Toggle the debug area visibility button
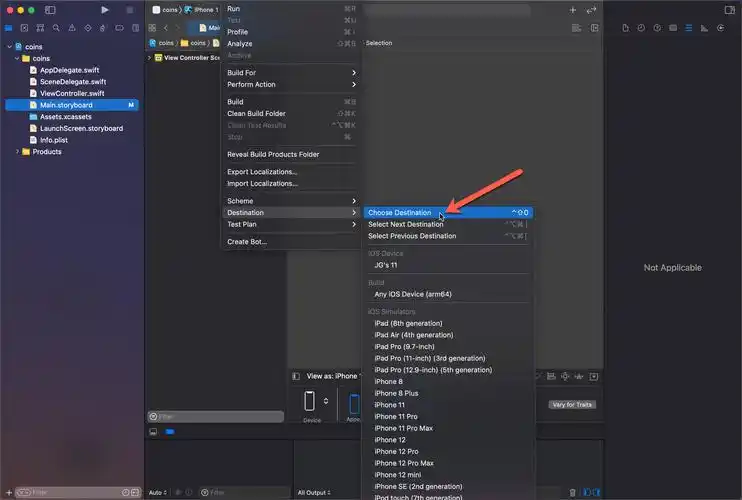This screenshot has width=742, height=500. (153, 431)
